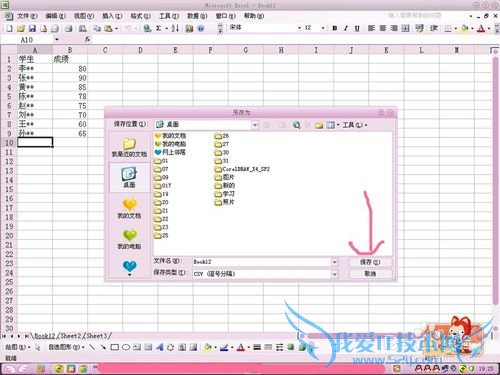The height and width of the screenshot is (375, 500).
Task: Click the 保存(S) button
Action: point(370,262)
